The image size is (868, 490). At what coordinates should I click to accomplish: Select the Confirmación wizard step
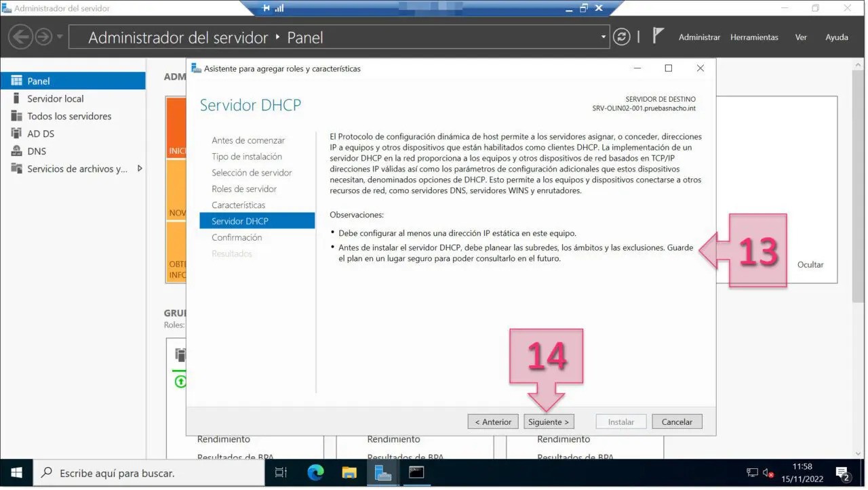click(x=237, y=237)
